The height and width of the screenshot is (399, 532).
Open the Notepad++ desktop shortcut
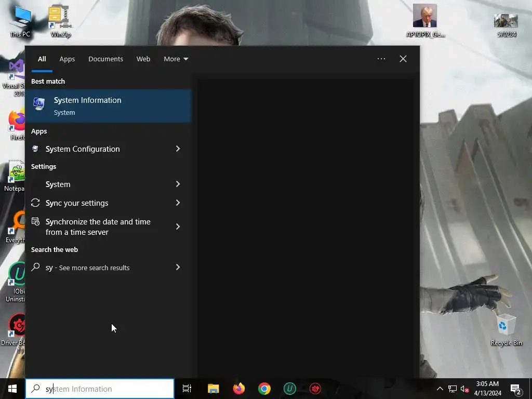pyautogui.click(x=15, y=176)
